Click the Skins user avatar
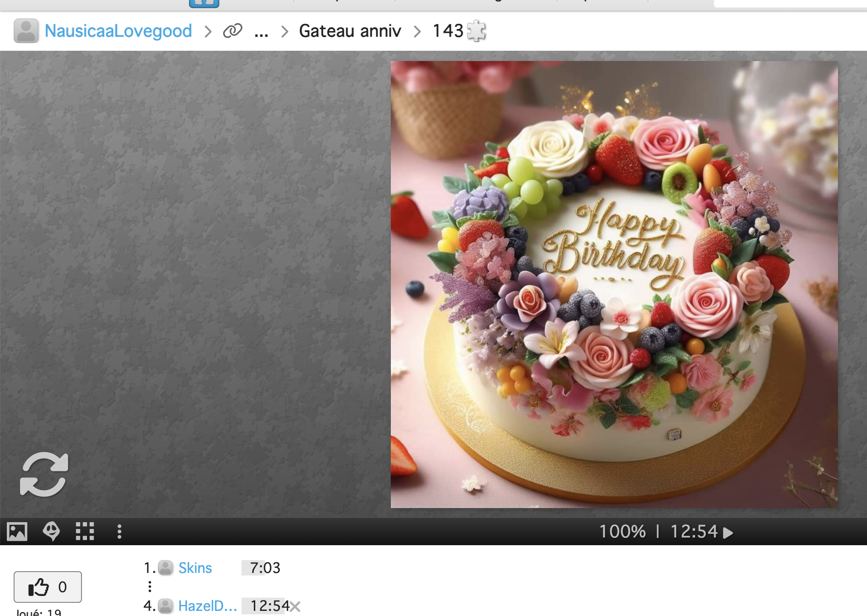Image resolution: width=867 pixels, height=616 pixels. click(x=166, y=568)
